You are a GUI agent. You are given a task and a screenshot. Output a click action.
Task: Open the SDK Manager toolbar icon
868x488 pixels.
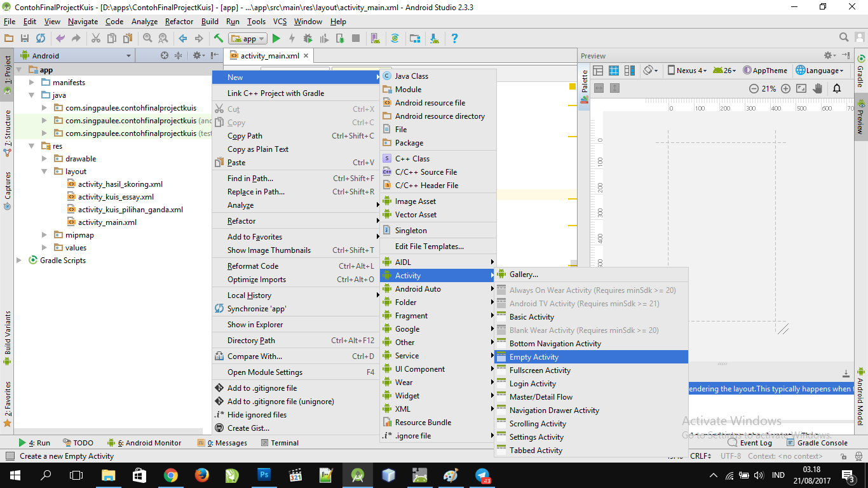(x=434, y=39)
